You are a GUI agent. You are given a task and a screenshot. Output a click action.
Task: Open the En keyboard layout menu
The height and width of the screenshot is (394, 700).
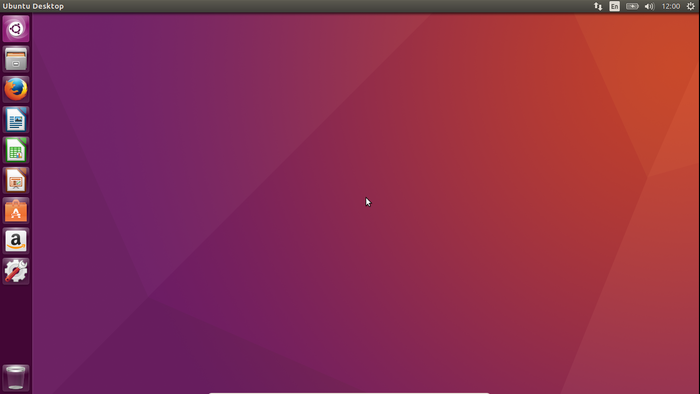click(614, 6)
